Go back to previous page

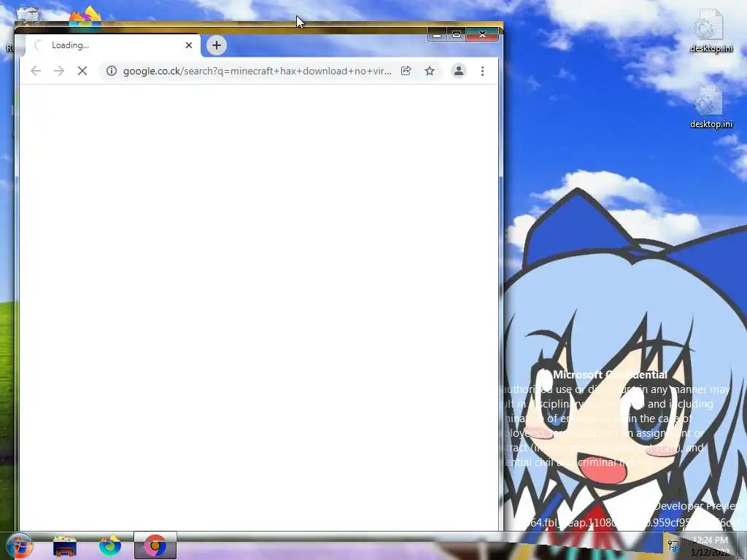coord(36,71)
